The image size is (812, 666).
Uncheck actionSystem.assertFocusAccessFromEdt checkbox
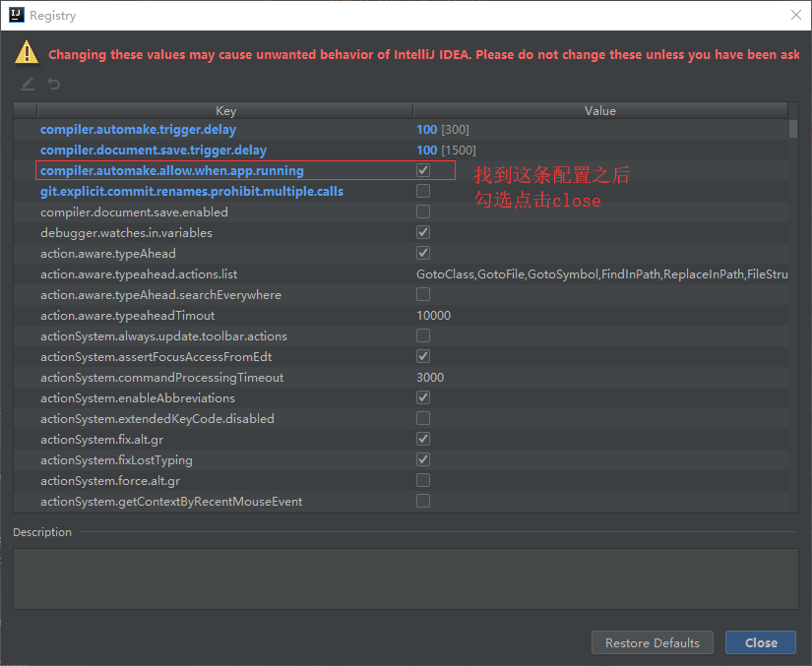click(423, 356)
